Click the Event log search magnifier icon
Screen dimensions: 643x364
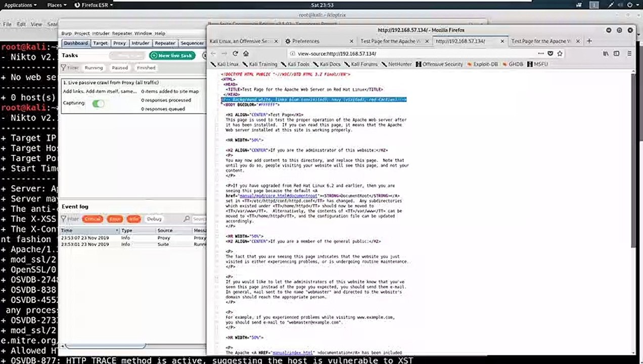187,219
